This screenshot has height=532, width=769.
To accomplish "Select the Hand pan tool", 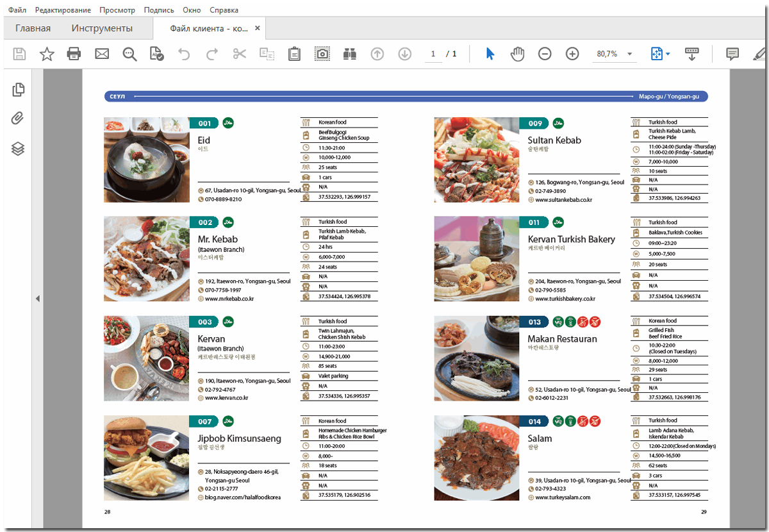I will click(x=517, y=54).
